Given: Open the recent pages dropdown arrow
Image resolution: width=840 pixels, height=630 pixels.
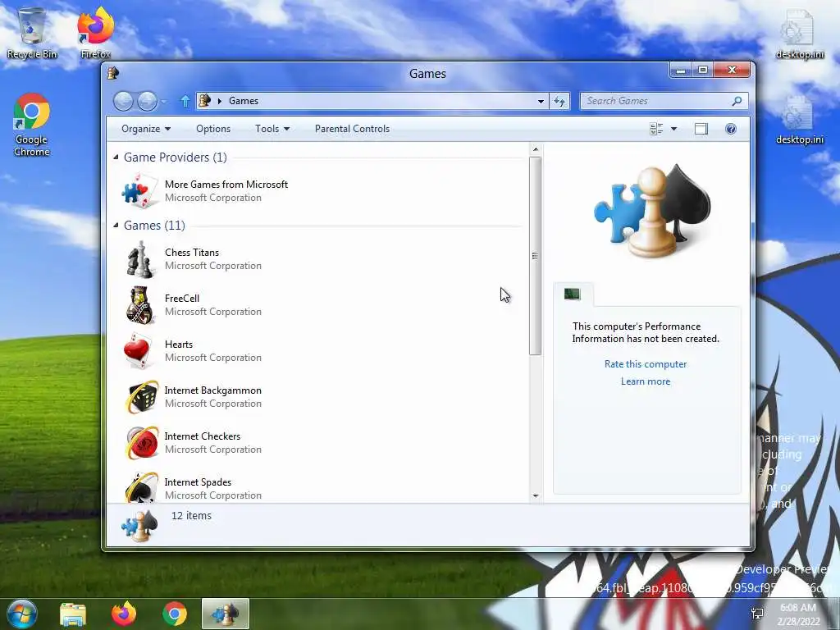Looking at the screenshot, I should [x=163, y=101].
